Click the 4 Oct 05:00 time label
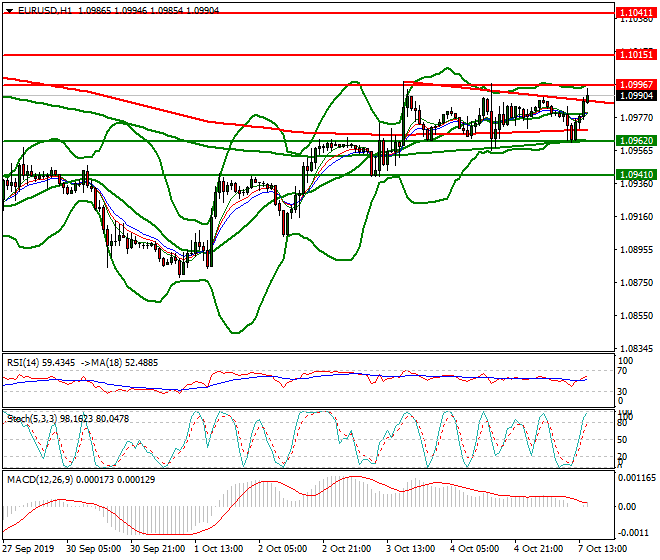The image size is (660, 560). 474,549
